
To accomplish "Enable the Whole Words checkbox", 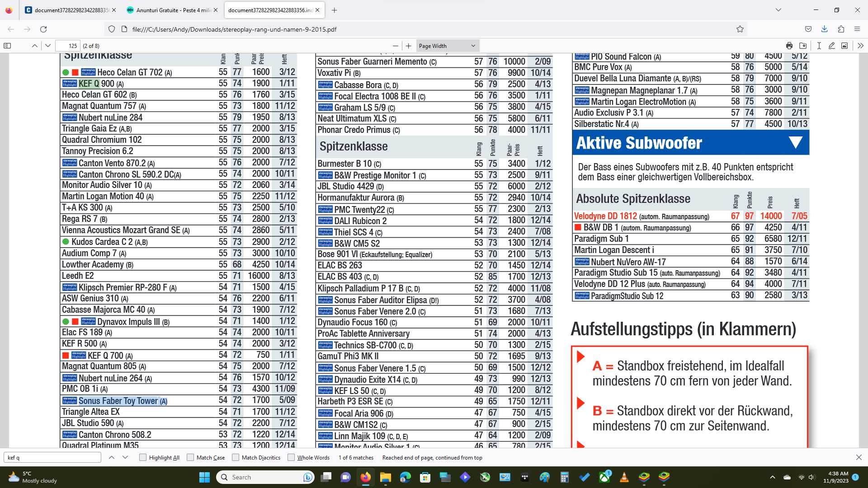I will 291,457.
